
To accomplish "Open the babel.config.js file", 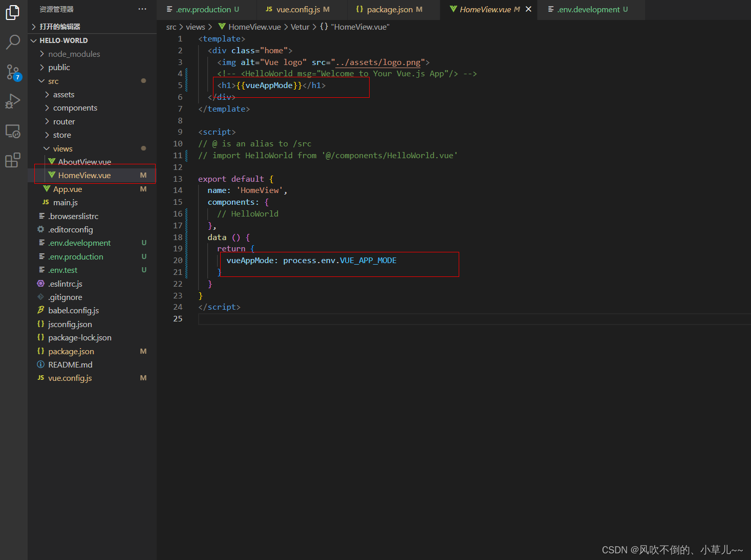I will click(92, 311).
